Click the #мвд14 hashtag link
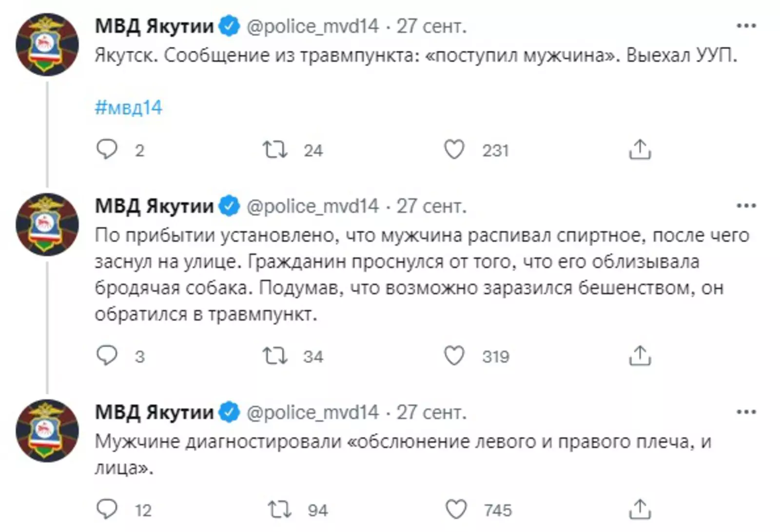The width and height of the screenshot is (780, 532). 128,107
